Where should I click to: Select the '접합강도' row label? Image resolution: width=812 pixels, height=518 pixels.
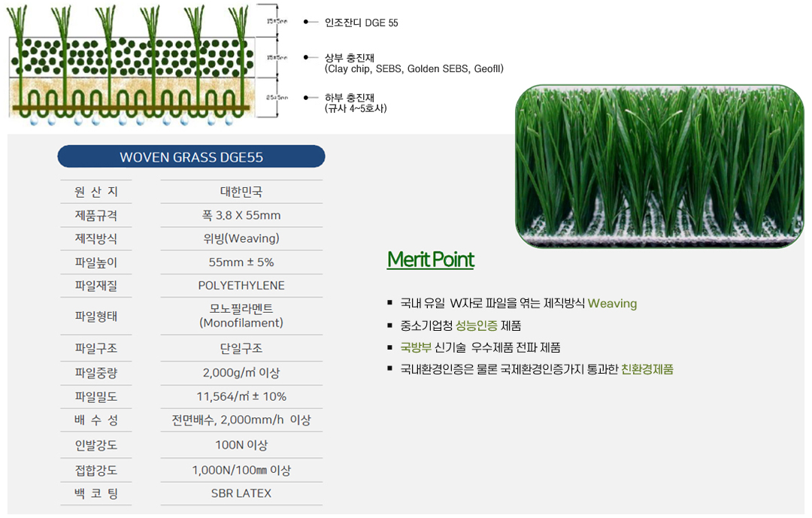(96, 471)
